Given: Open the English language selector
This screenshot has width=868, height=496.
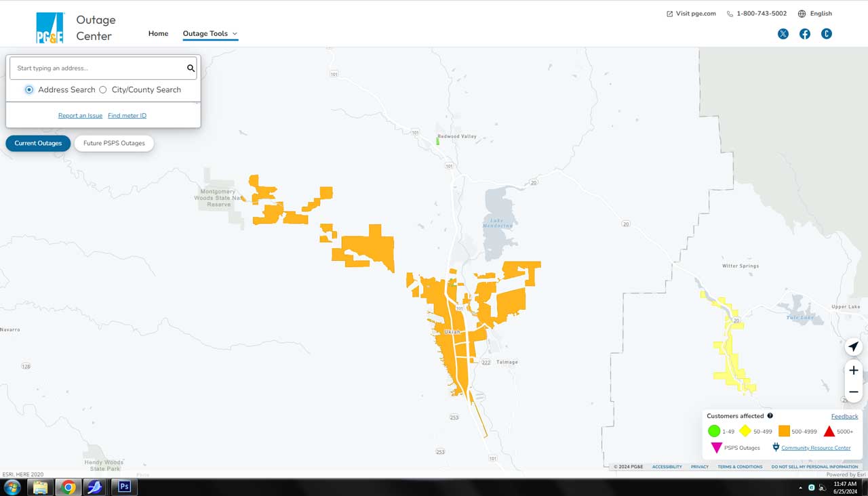Looking at the screenshot, I should 815,14.
